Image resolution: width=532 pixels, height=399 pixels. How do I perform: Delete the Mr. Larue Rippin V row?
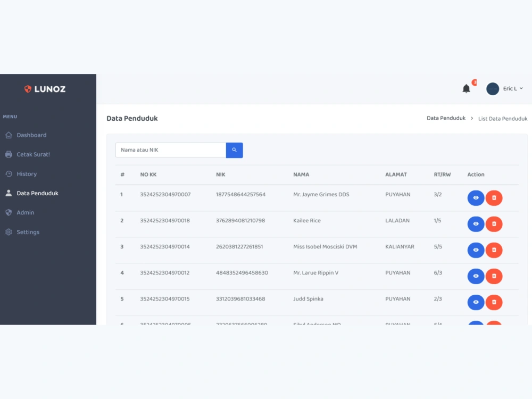tap(494, 276)
